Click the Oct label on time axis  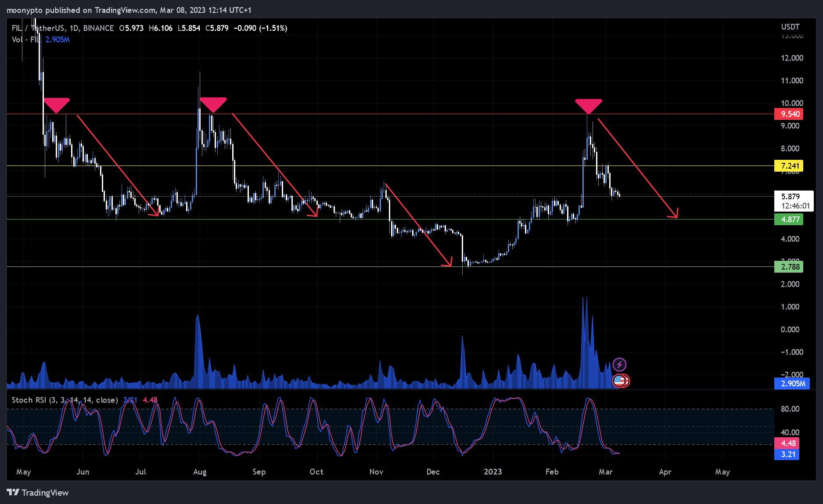pyautogui.click(x=316, y=472)
